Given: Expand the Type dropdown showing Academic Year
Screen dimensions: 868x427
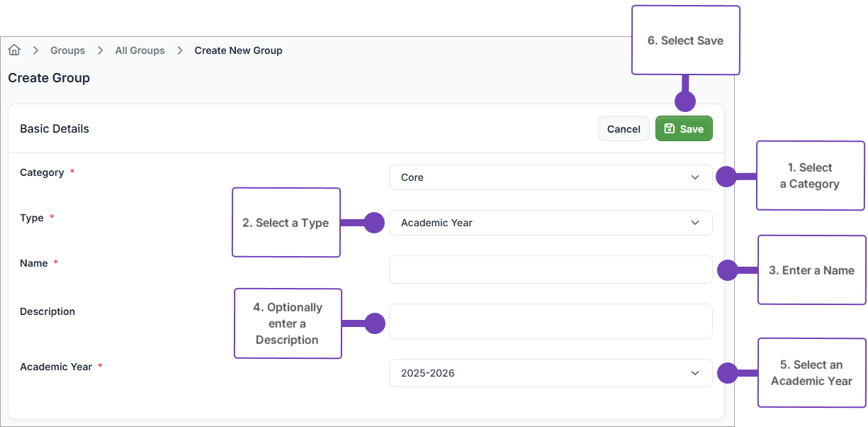Looking at the screenshot, I should tap(550, 223).
